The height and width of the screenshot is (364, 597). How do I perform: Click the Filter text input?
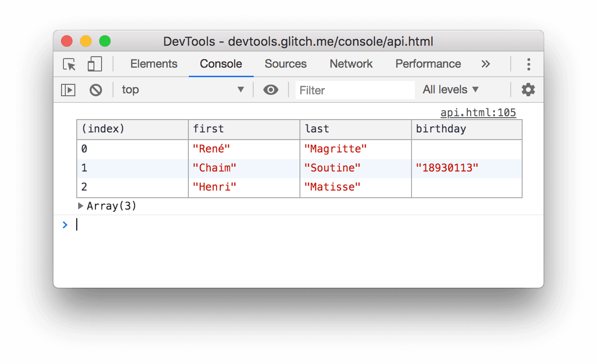pyautogui.click(x=355, y=90)
